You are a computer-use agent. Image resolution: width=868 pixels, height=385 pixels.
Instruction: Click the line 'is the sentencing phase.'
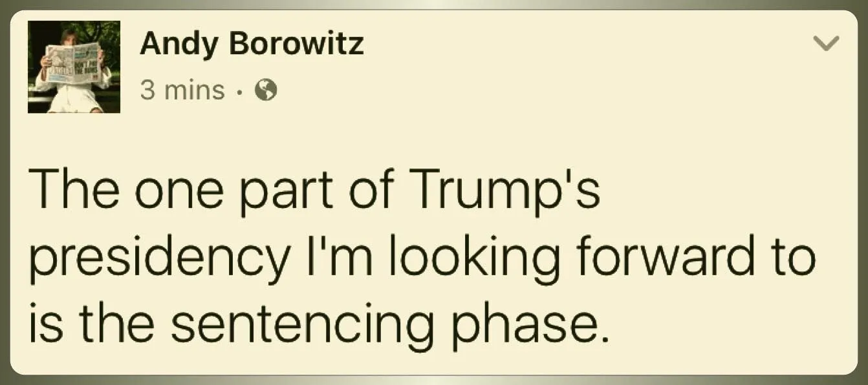click(318, 323)
